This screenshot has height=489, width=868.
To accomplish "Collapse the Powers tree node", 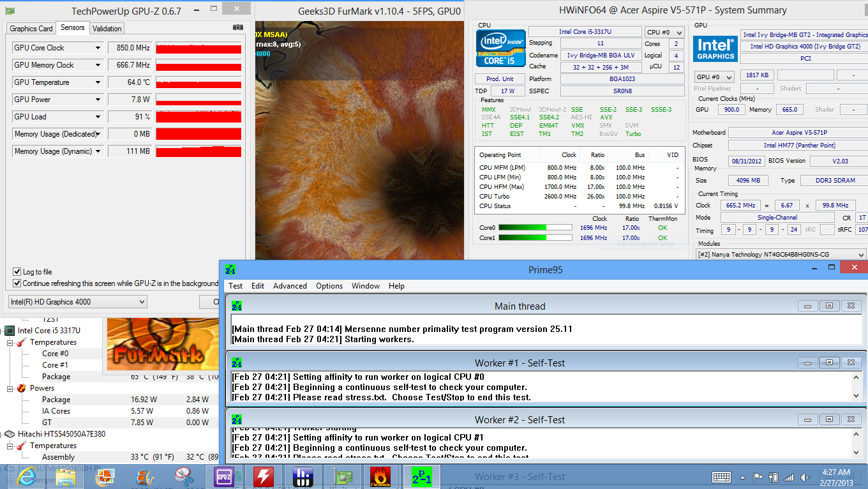I will (x=10, y=388).
